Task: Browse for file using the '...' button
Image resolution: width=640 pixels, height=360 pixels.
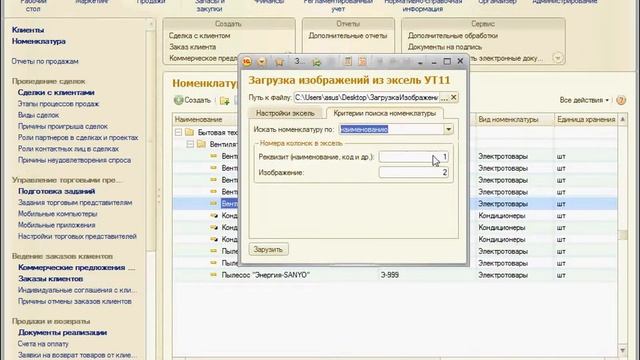Action: coord(444,98)
